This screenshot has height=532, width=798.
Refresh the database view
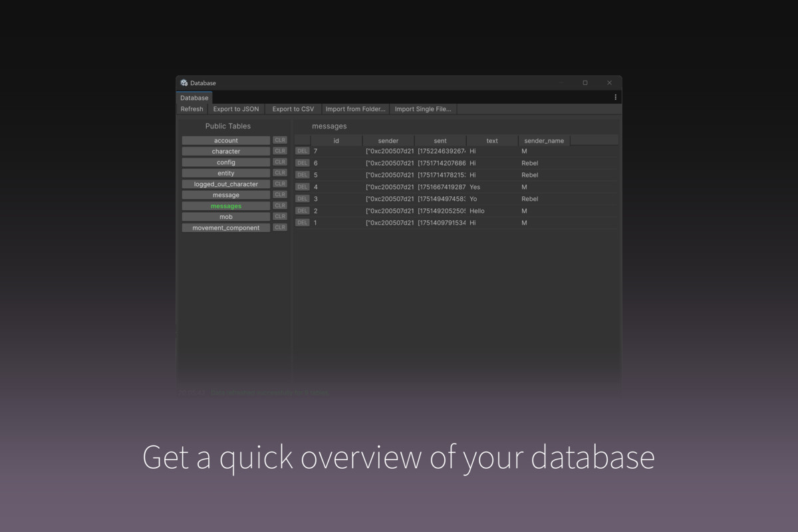[x=192, y=108]
